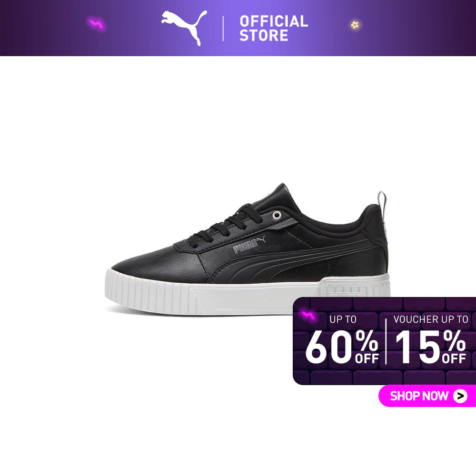This screenshot has width=476, height=476.
Task: Click the vertical divider in promo banner
Action: point(386,341)
